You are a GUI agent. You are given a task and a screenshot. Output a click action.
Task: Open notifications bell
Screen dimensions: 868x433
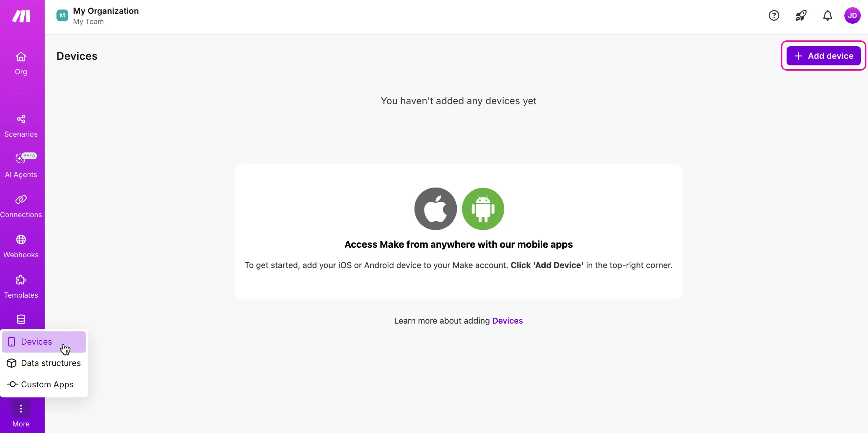[828, 15]
